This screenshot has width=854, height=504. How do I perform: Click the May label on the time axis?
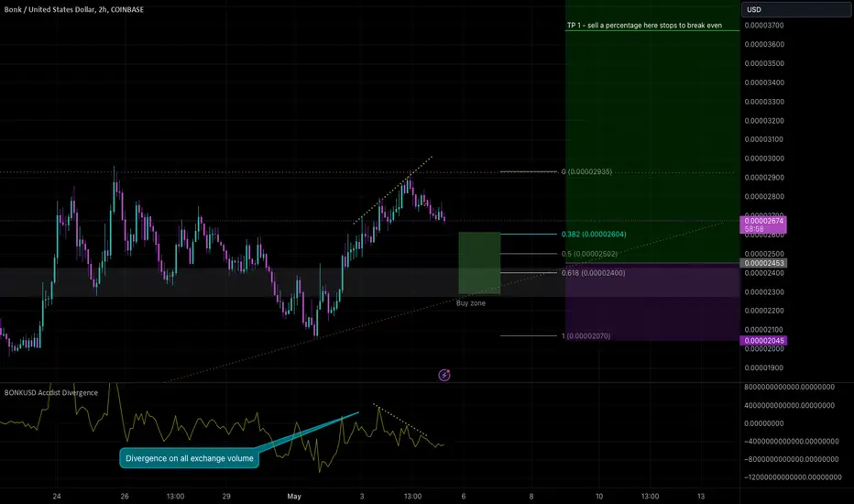(294, 496)
